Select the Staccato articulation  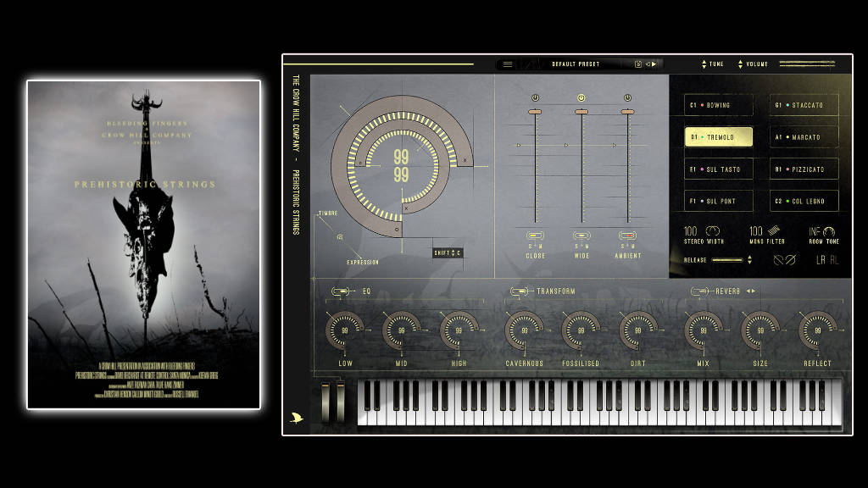point(804,105)
